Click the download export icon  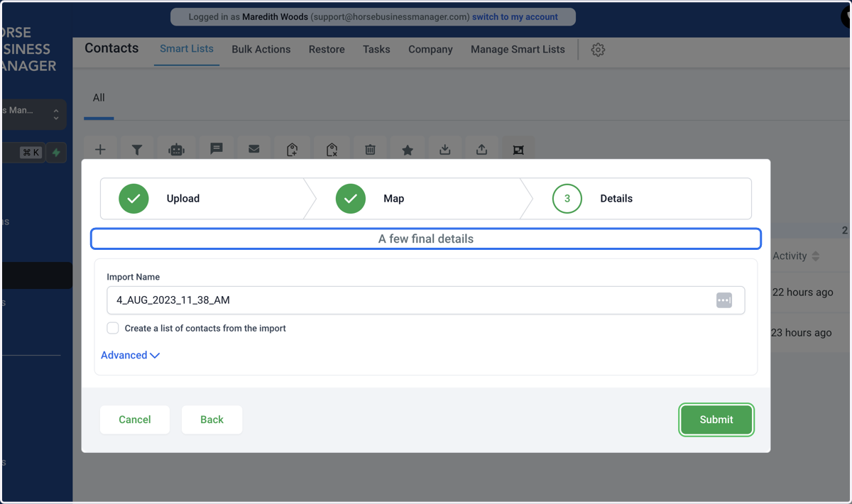tap(444, 149)
